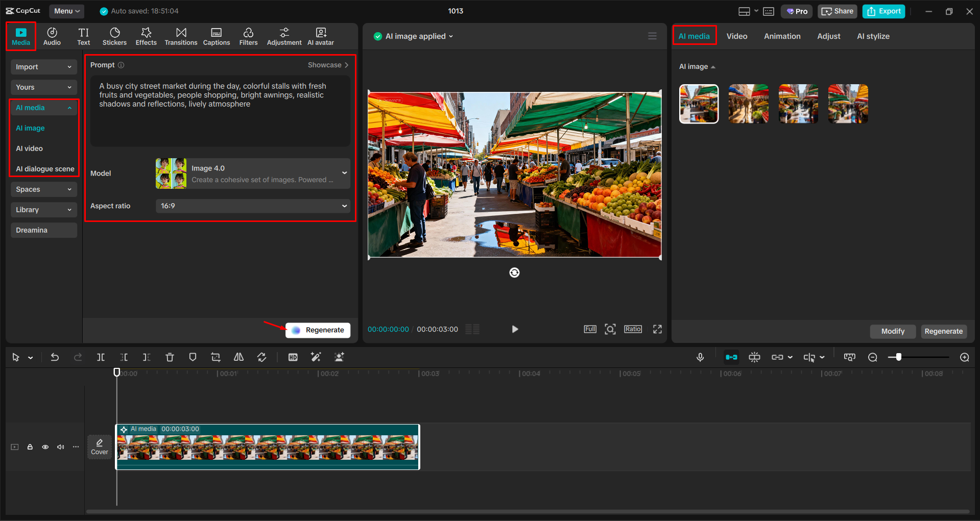
Task: Delete the selected clip
Action: coord(170,357)
